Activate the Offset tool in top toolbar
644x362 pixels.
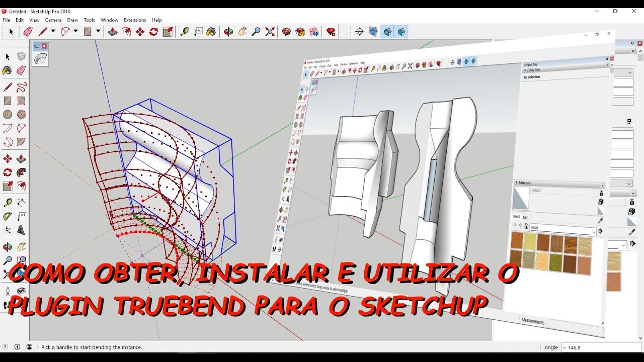(x=126, y=32)
